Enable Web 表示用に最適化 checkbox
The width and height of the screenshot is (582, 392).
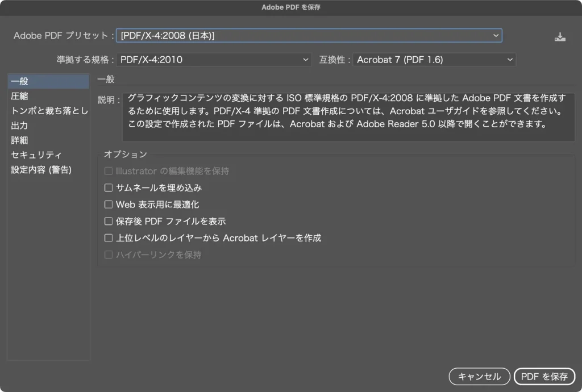pos(109,205)
